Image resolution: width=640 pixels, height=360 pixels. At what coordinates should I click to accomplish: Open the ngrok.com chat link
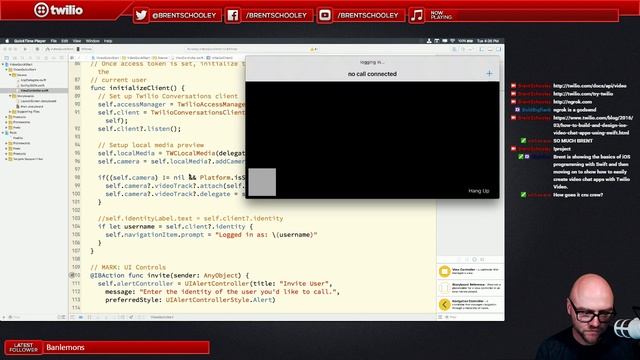click(x=572, y=102)
